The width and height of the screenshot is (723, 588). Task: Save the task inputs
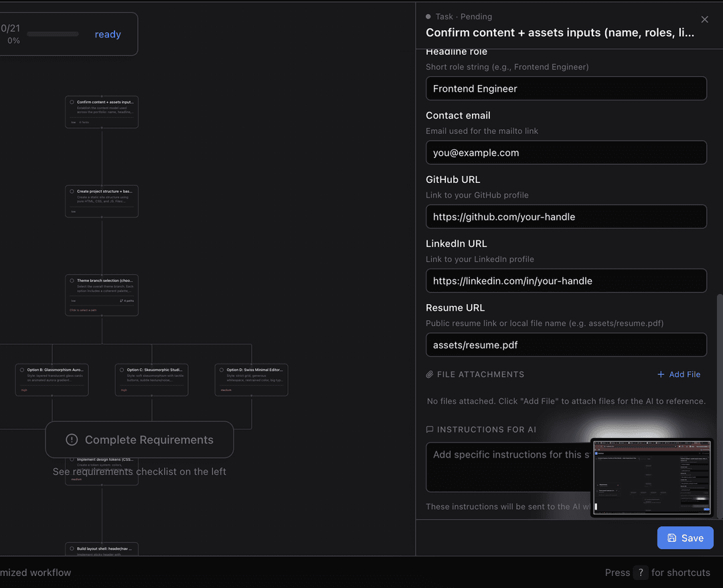pyautogui.click(x=685, y=538)
